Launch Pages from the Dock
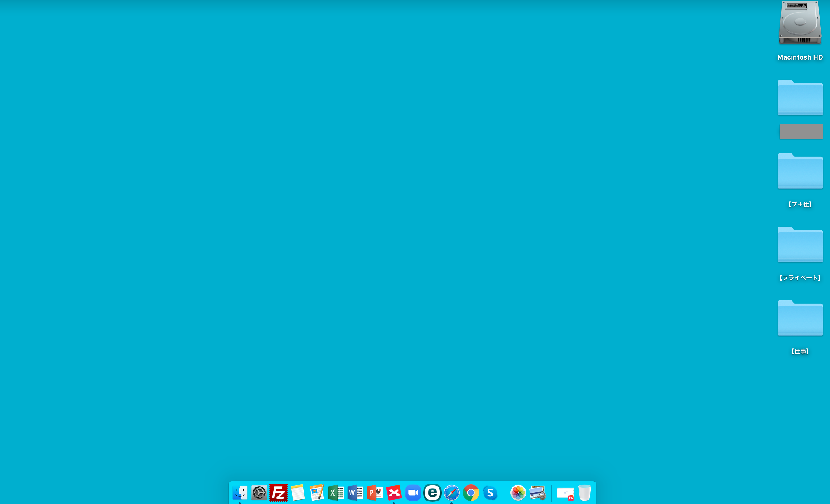 [317, 493]
